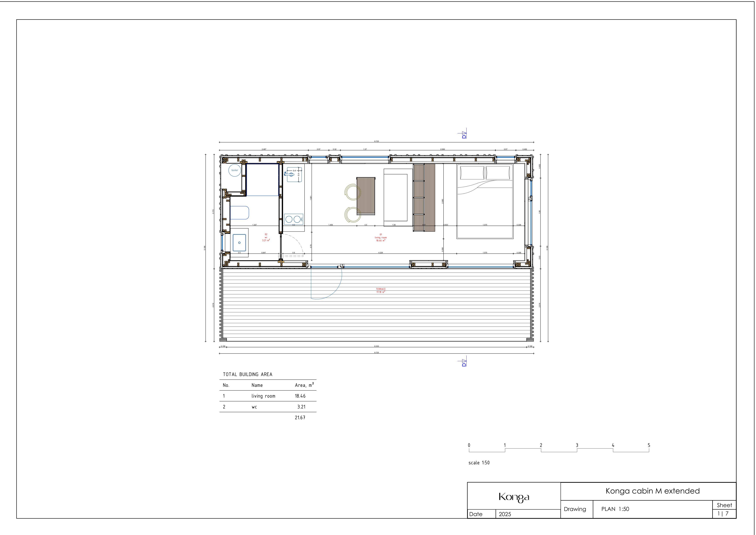Click the boiler circle symbol

[x=235, y=170]
